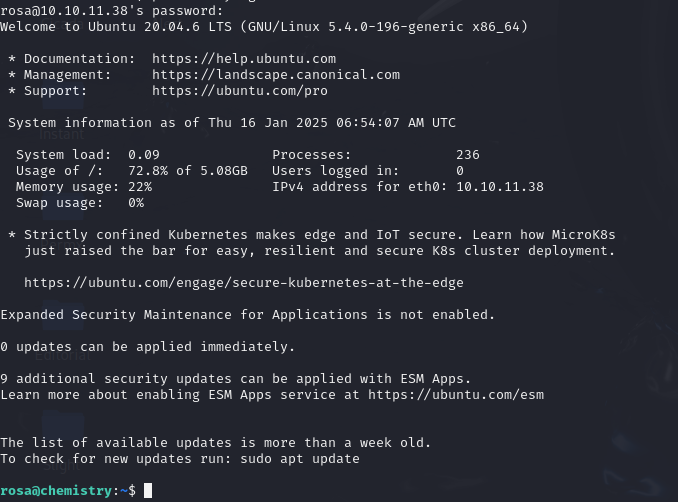This screenshot has width=678, height=502.
Task: Click the 'sudo apt update' command text
Action: pos(300,459)
